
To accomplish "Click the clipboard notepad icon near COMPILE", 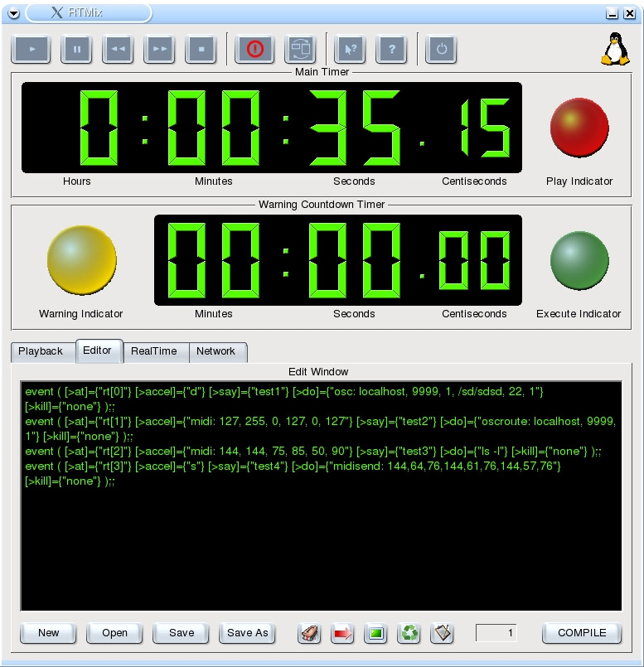I will 443,634.
